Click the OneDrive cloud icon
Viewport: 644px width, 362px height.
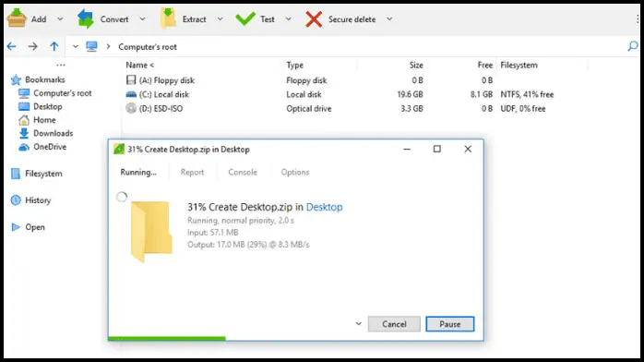pos(24,147)
